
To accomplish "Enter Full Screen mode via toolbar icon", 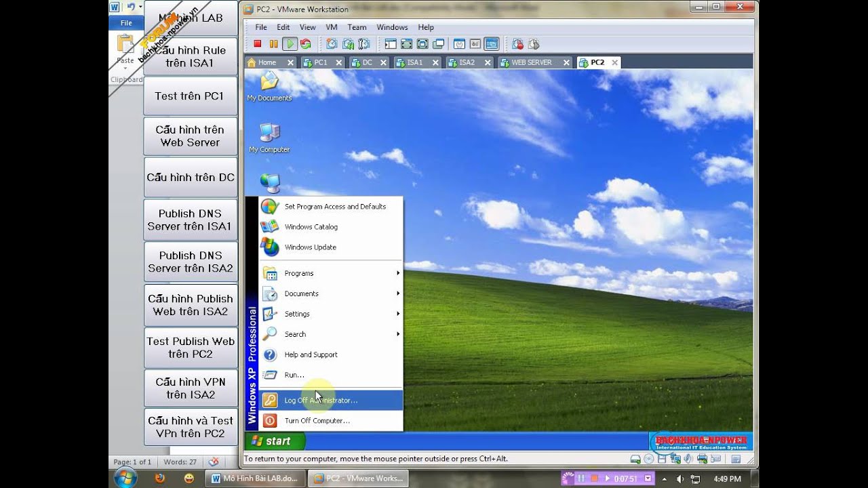I will (x=422, y=44).
